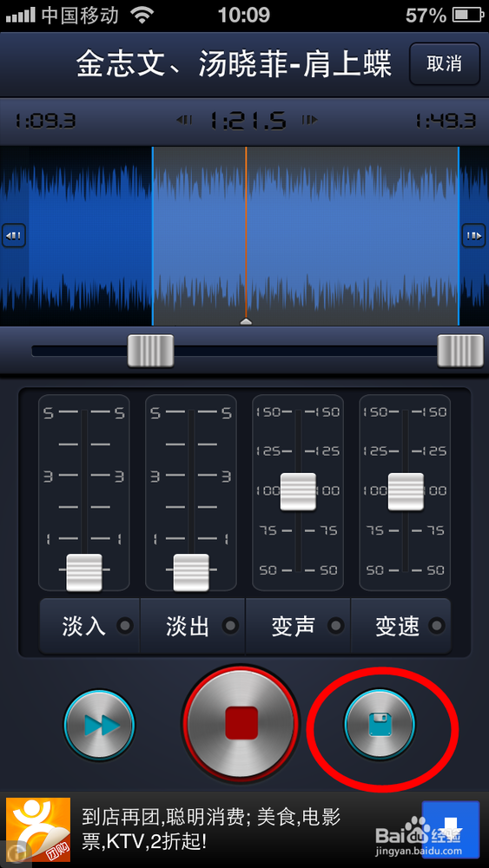This screenshot has width=489, height=868.
Task: Tap the 取消 cancel button
Action: point(444,63)
